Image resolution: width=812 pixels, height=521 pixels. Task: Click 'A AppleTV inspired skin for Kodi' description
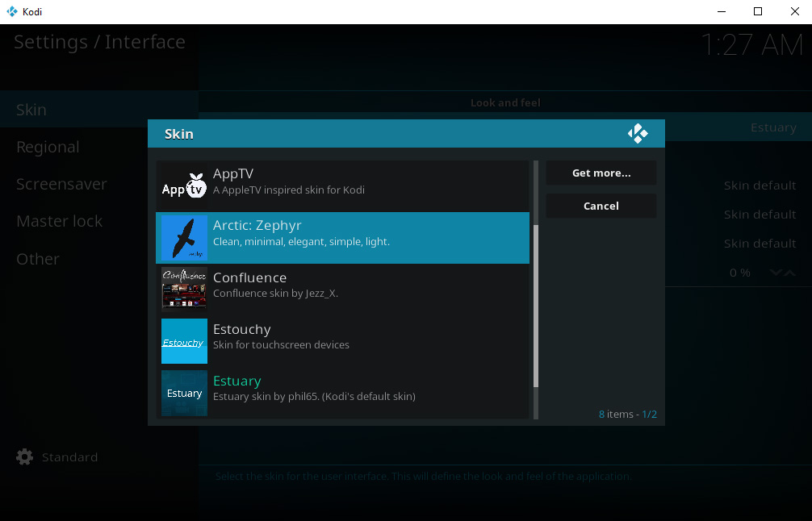[x=289, y=190]
